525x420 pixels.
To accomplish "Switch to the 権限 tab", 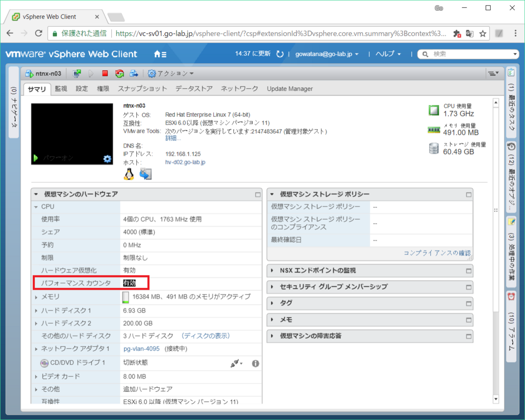I will click(x=103, y=89).
